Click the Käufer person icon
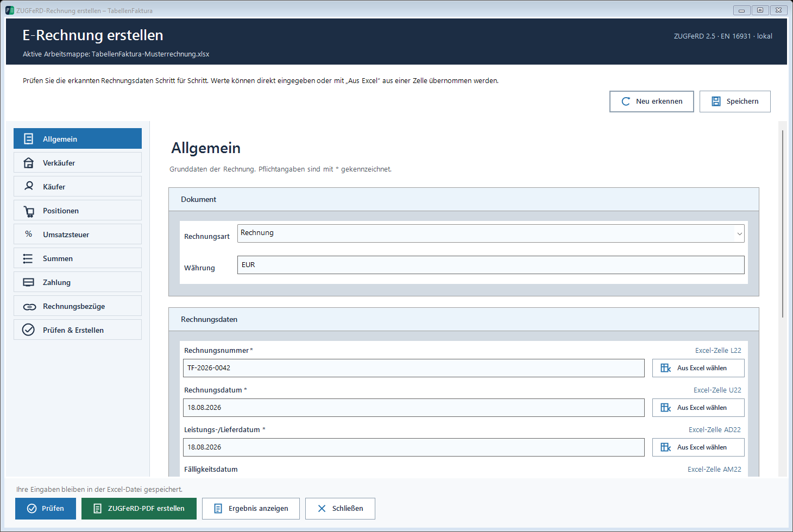This screenshot has width=793, height=532. (29, 186)
